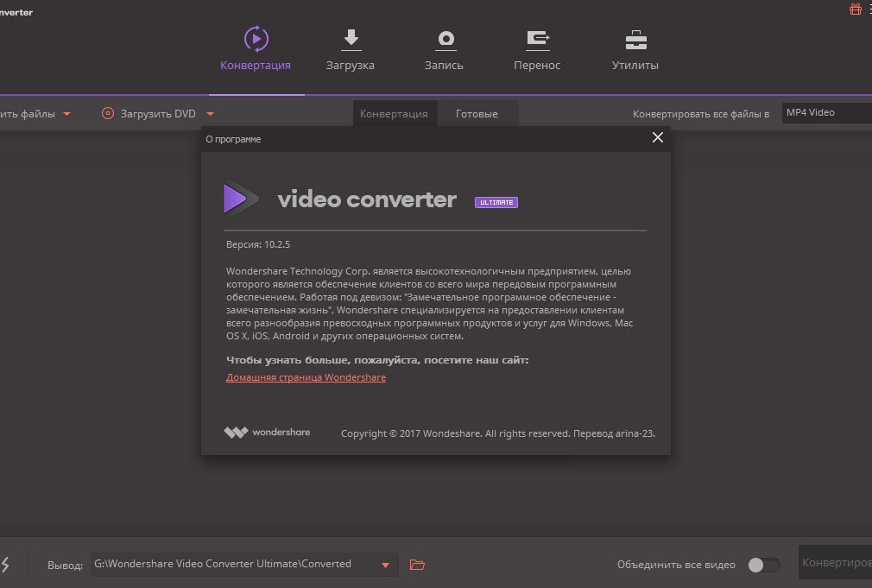Open the output folder icon
This screenshot has height=588, width=872.
tap(417, 565)
